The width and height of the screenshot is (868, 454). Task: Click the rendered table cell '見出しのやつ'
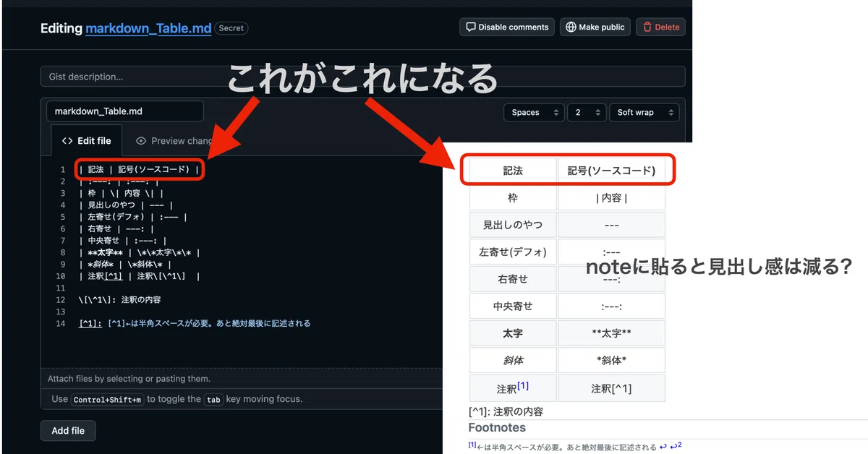point(513,225)
